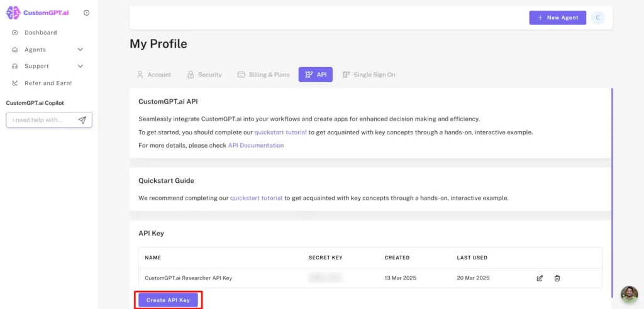
Task: Expand the Support chevron in sidebar
Action: tap(80, 66)
